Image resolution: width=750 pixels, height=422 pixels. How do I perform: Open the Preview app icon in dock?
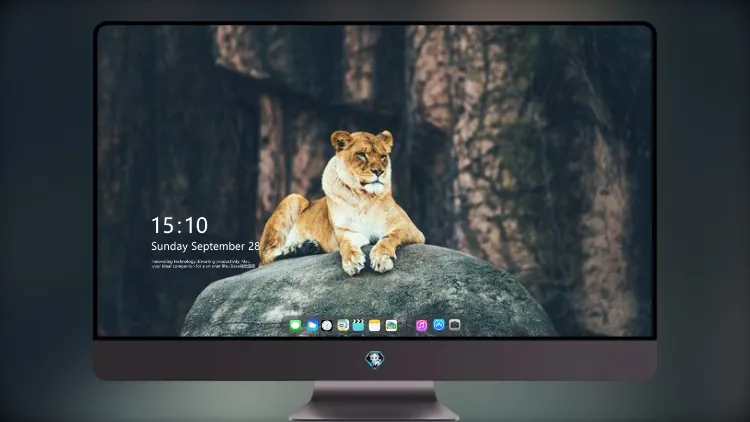pyautogui.click(x=343, y=326)
